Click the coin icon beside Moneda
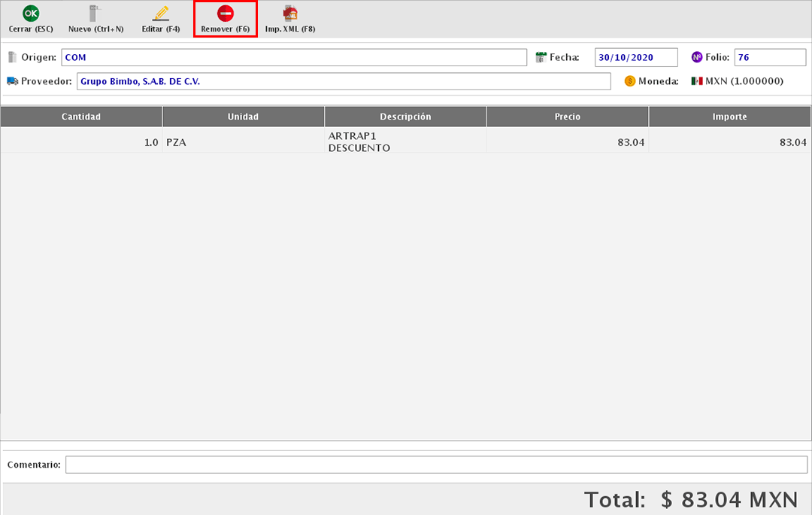This screenshot has height=515, width=812. [x=629, y=81]
